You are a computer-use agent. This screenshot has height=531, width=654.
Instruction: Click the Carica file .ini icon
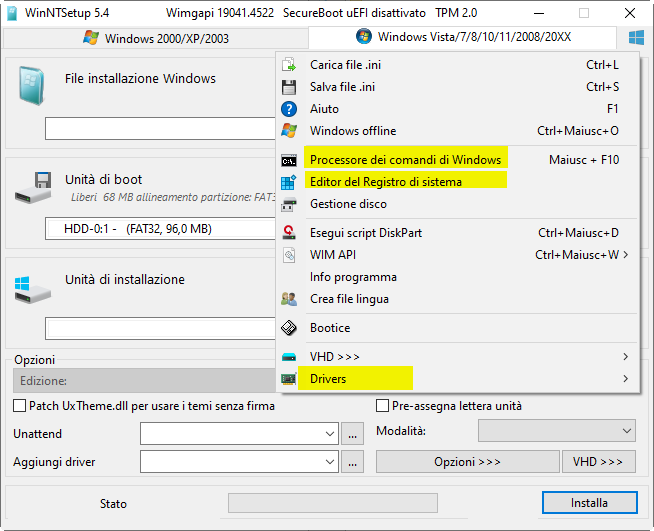(x=290, y=65)
